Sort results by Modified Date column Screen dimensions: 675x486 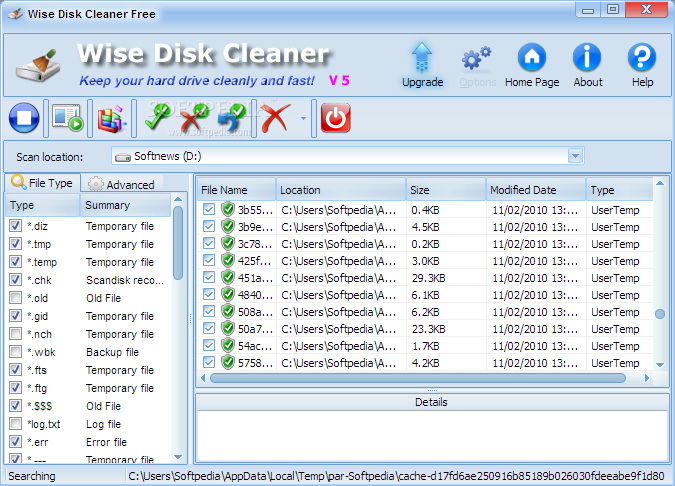coord(534,190)
